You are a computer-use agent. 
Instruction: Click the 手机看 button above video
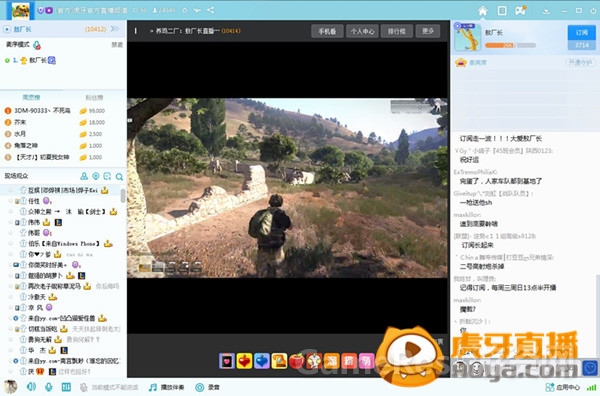pos(327,31)
